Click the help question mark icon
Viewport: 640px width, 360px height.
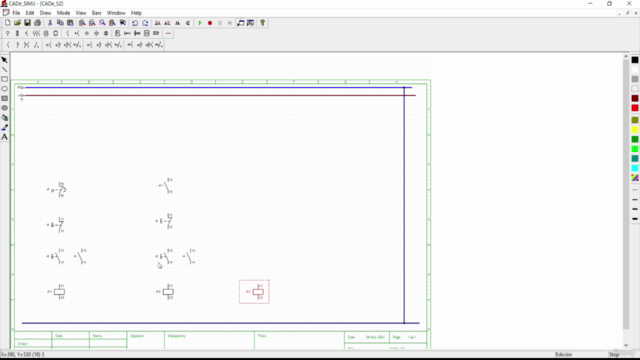(x=262, y=23)
